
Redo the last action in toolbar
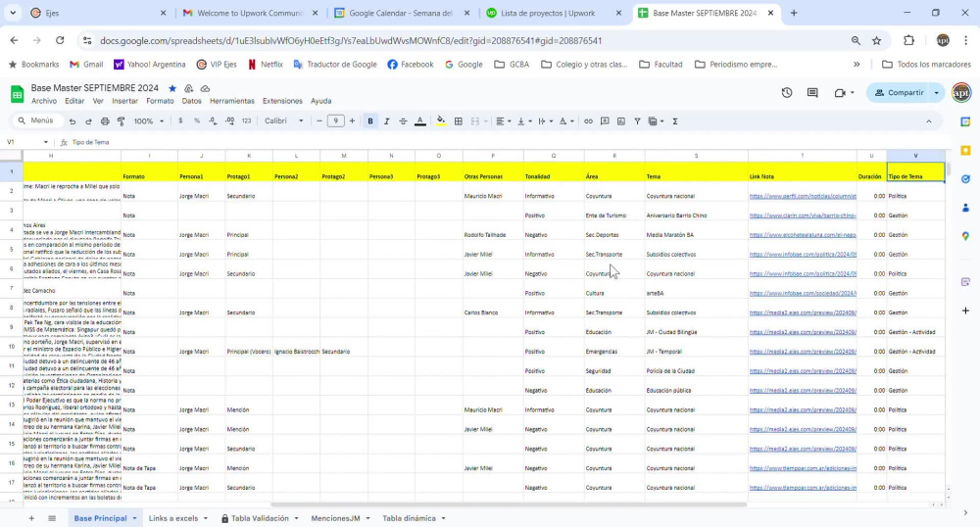coord(88,121)
